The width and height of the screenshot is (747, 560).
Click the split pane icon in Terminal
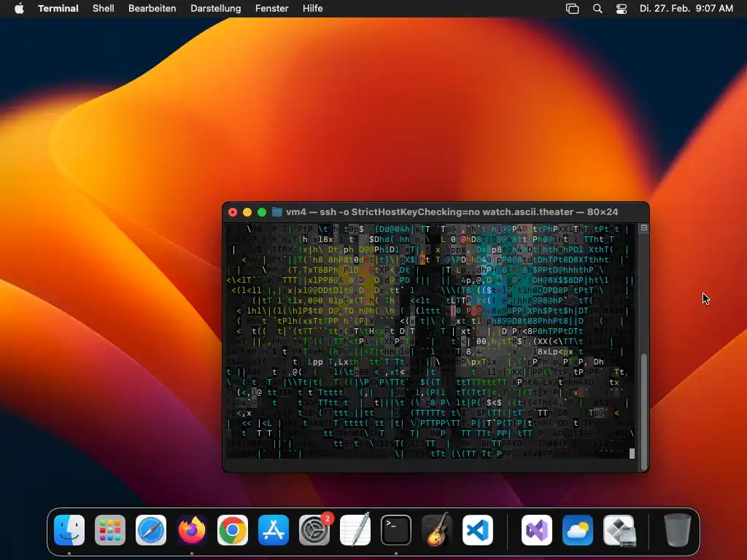tap(644, 228)
